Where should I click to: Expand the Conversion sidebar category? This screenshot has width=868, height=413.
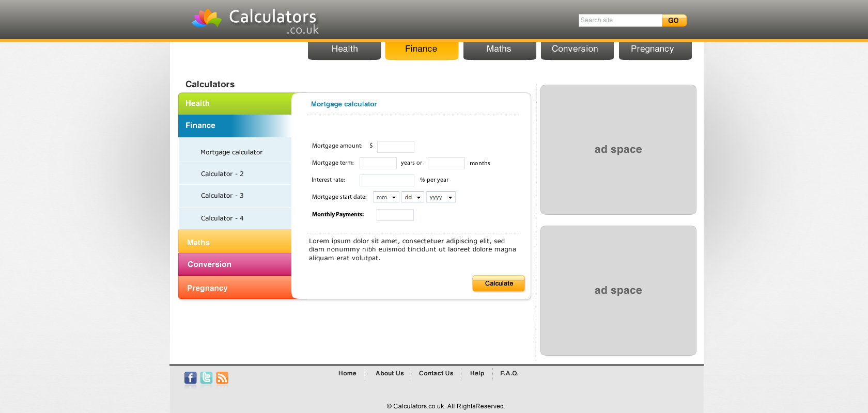pos(235,264)
